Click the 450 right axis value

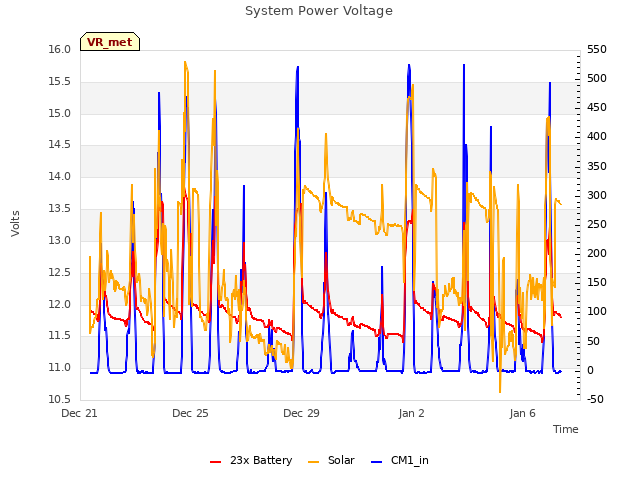pyautogui.click(x=597, y=107)
